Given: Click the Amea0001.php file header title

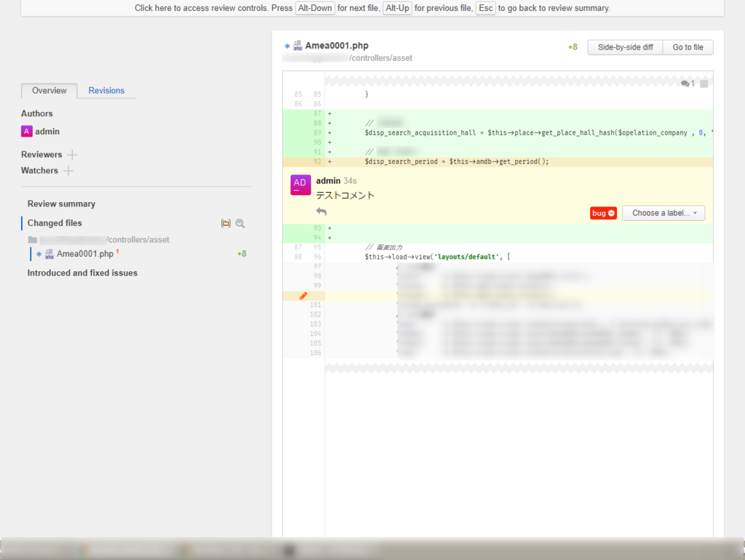Looking at the screenshot, I should point(336,46).
